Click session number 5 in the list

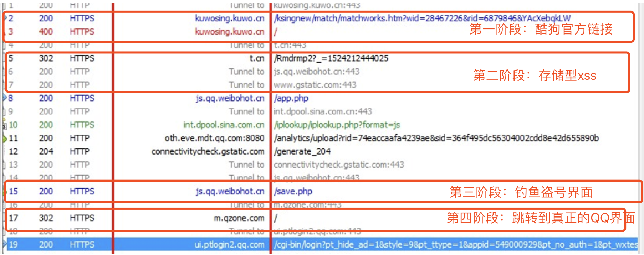11,58
